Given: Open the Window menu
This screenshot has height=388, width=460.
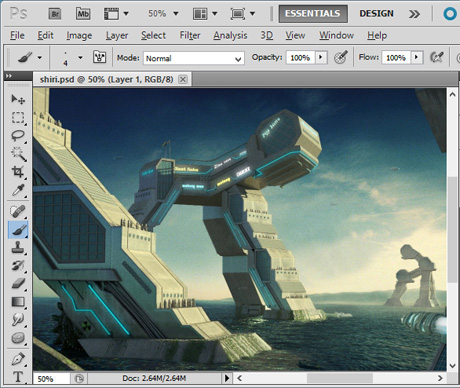Looking at the screenshot, I should pyautogui.click(x=336, y=35).
